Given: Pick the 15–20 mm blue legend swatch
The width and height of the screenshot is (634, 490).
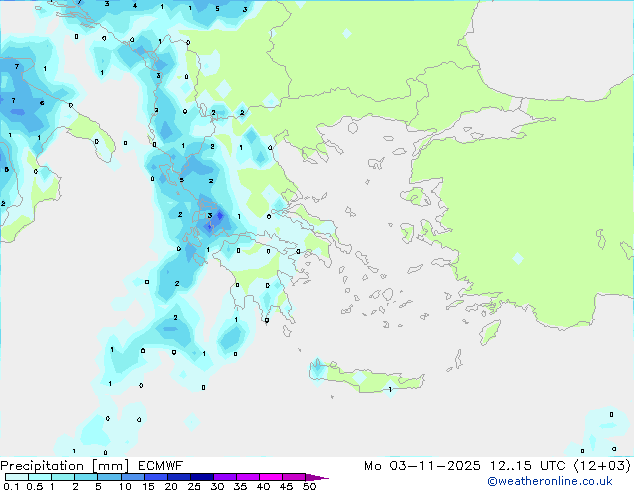Looking at the screenshot, I should click(x=156, y=477).
